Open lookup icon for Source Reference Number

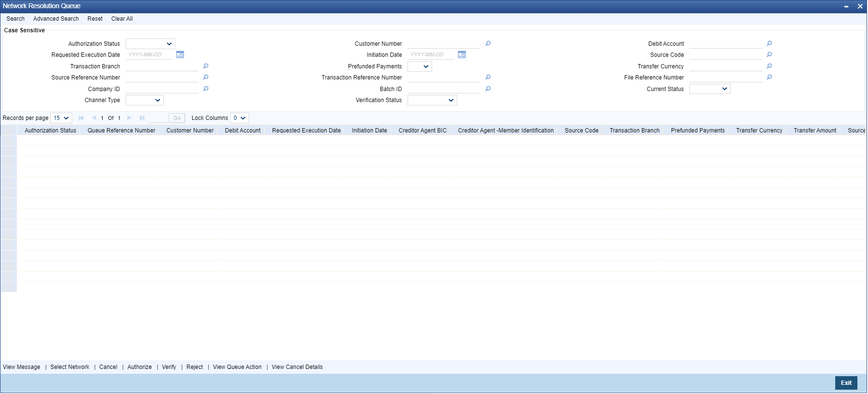coord(206,77)
